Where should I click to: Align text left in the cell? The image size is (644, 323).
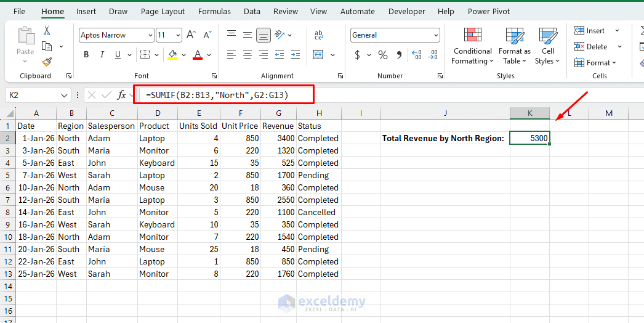click(231, 54)
